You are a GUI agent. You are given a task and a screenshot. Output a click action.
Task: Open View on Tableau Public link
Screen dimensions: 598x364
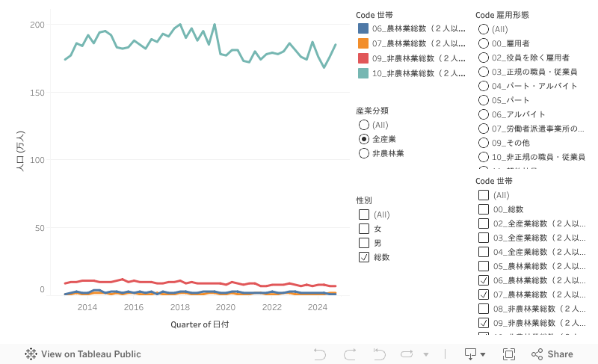(90, 354)
